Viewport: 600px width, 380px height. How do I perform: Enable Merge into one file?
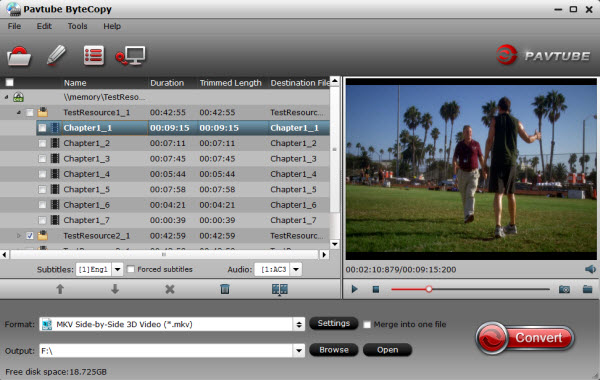[x=367, y=325]
